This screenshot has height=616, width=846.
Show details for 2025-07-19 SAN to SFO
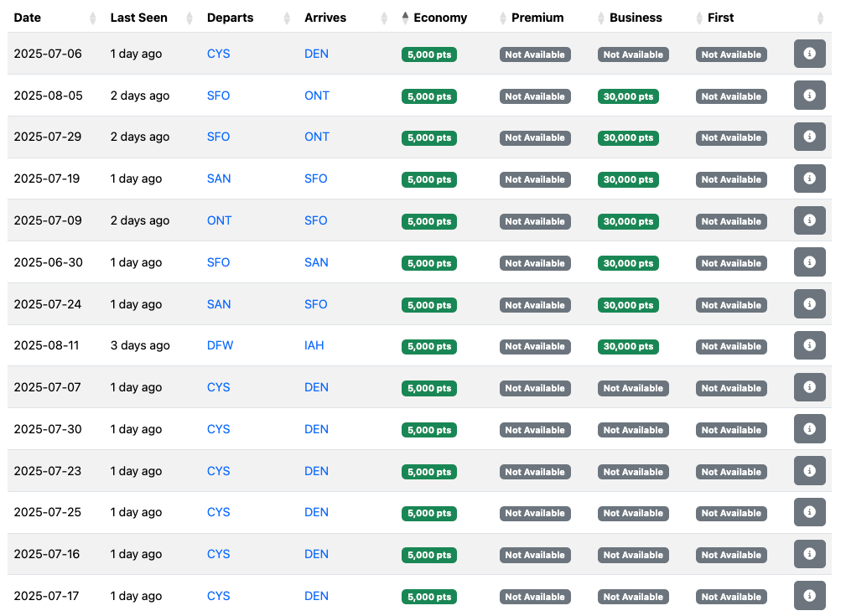[809, 179]
